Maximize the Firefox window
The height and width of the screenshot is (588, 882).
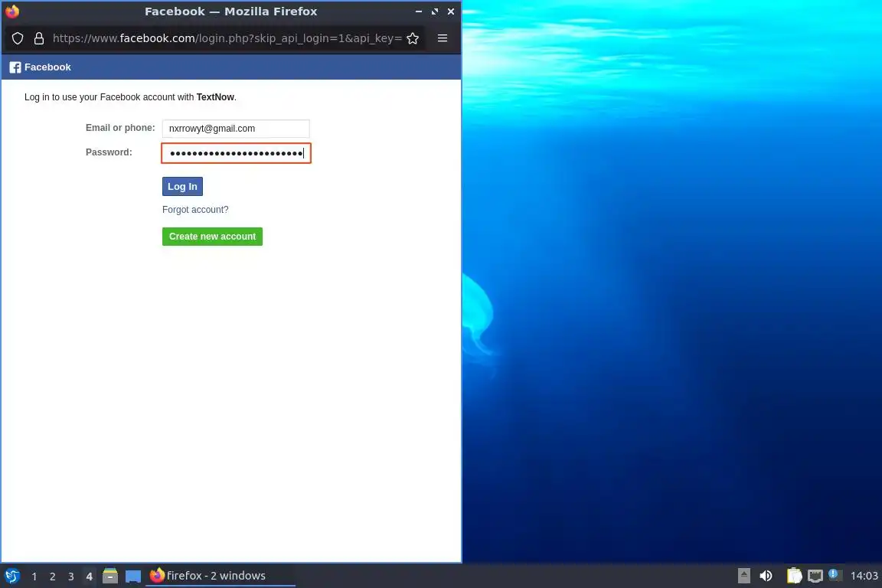[435, 11]
